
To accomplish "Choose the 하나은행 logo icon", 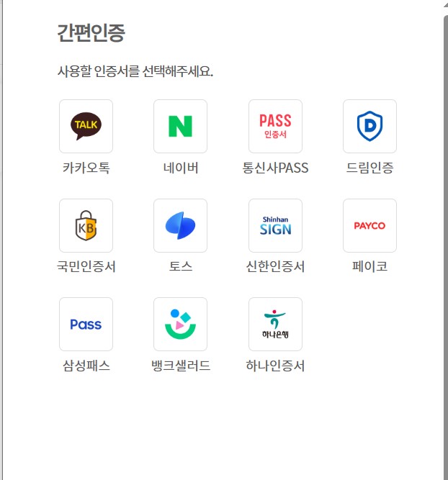I will pos(275,324).
